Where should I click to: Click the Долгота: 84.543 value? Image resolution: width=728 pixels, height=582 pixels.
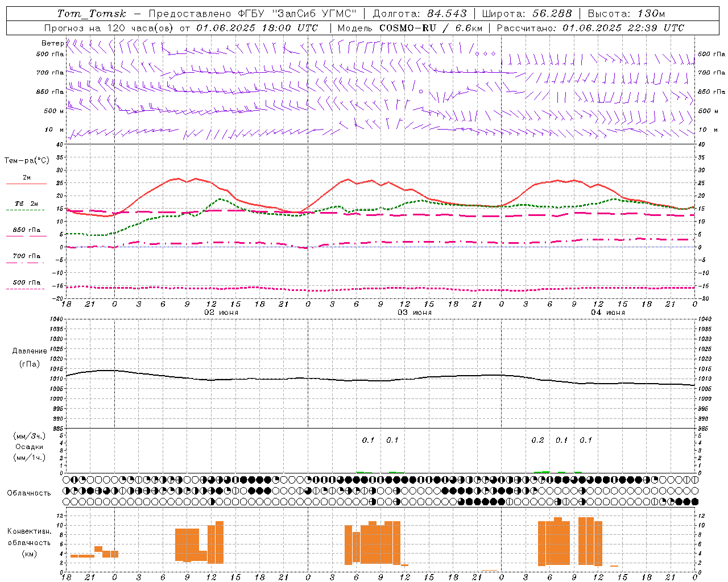click(420, 14)
